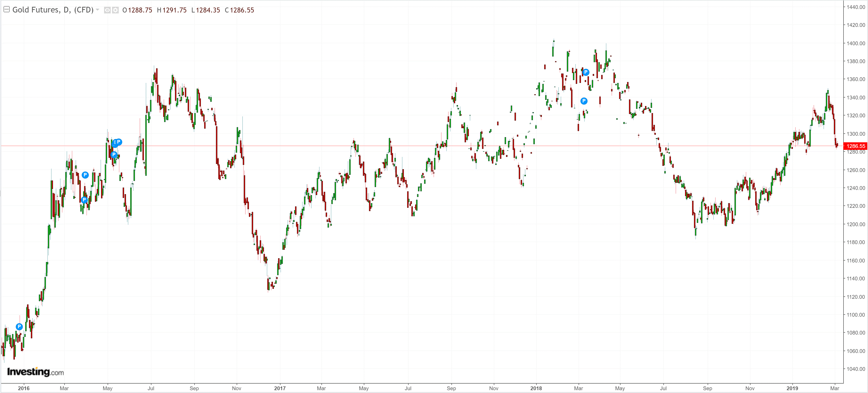This screenshot has height=393, width=868.
Task: Click the Gold Futures, D, (CFD) title
Action: (x=53, y=10)
